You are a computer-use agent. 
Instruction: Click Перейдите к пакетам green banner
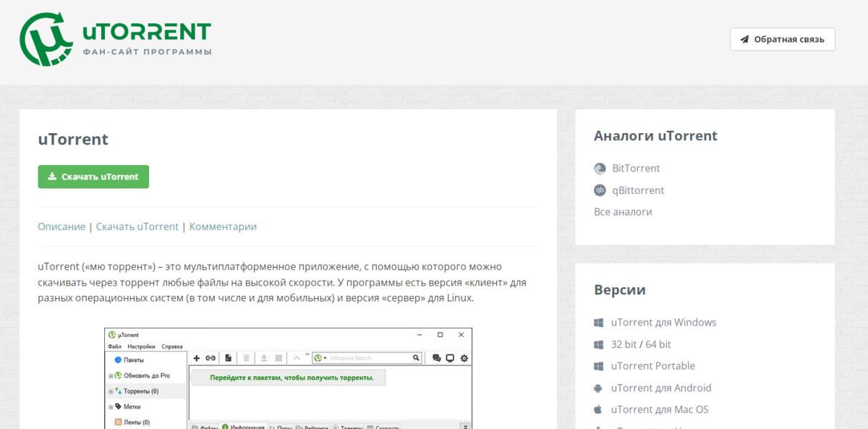pyautogui.click(x=288, y=378)
